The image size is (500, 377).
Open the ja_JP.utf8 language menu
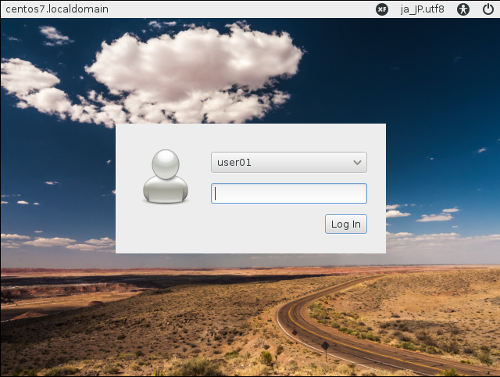pos(422,9)
